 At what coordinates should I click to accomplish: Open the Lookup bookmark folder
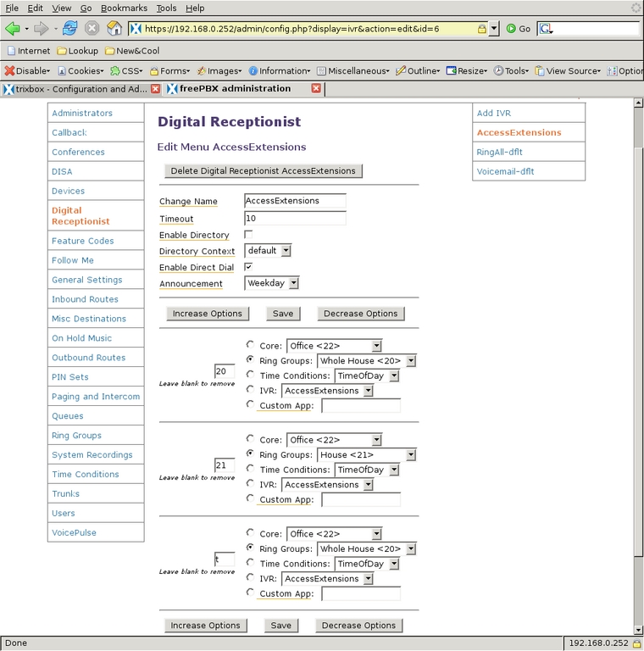(77, 51)
